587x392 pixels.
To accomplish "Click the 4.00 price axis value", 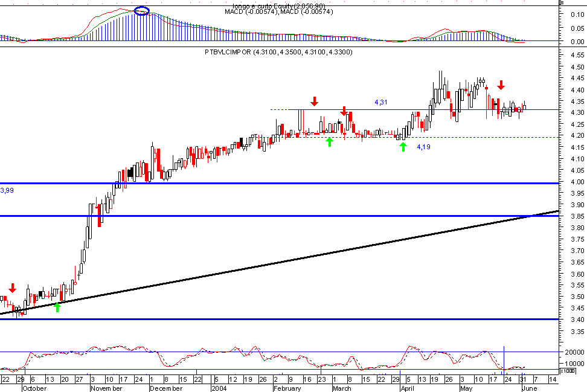I will [x=578, y=182].
